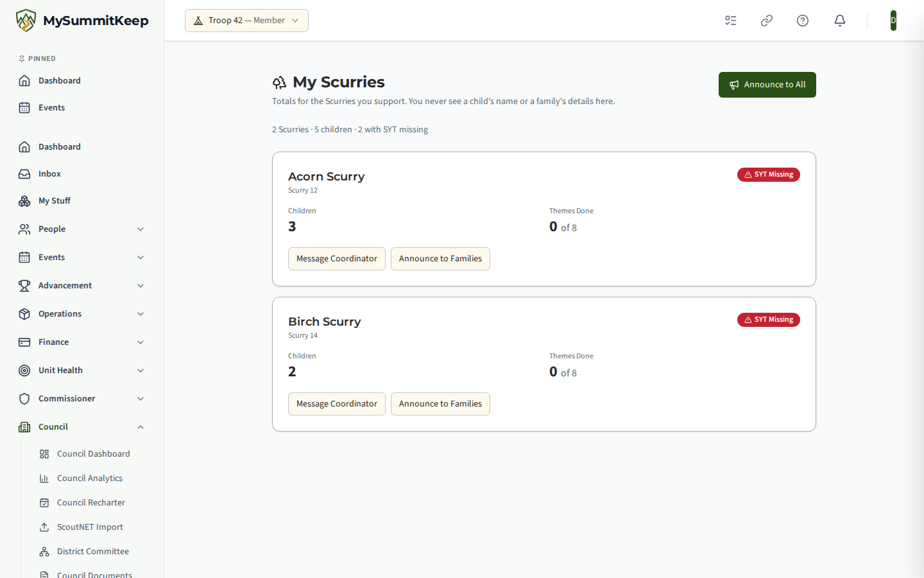
Task: Click the Advancement trophy icon
Action: tap(24, 286)
